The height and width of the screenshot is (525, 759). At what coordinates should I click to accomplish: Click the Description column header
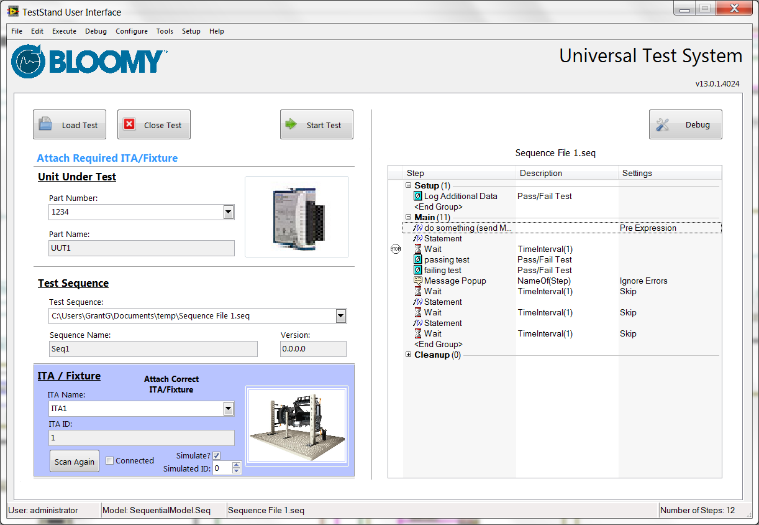(567, 173)
